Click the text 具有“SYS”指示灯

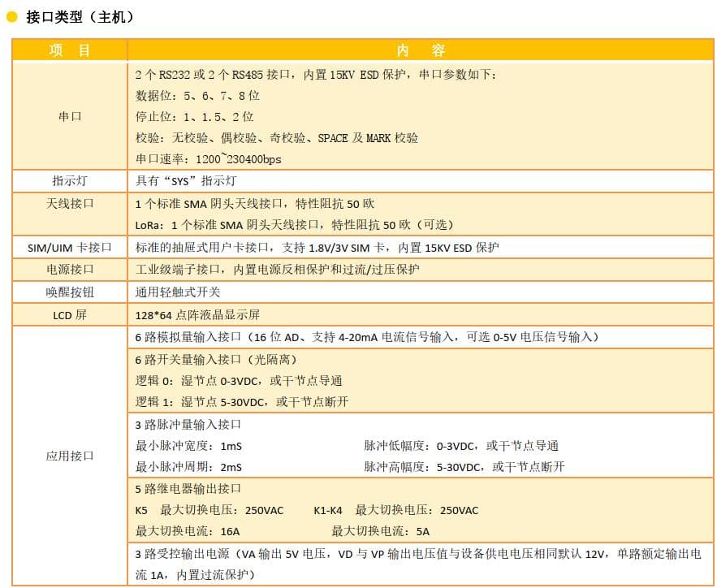click(186, 180)
